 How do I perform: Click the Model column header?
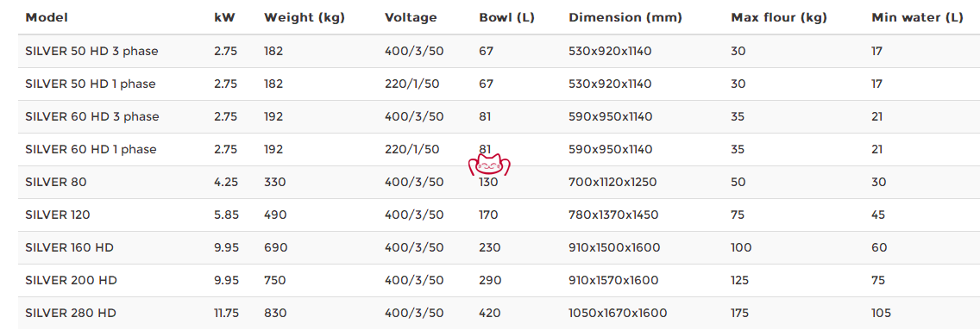coord(47,17)
